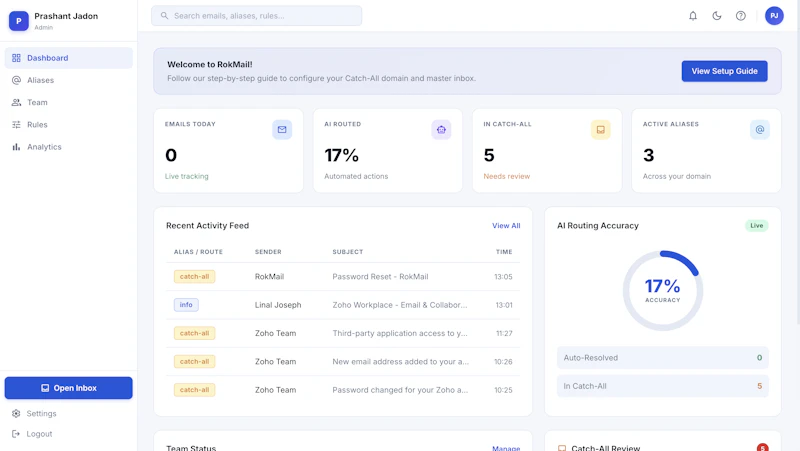Click the page vertical scrollbar

point(798,163)
